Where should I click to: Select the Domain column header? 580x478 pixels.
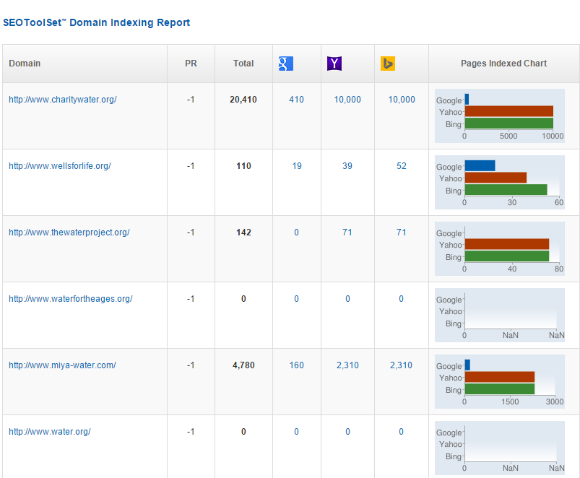point(24,63)
